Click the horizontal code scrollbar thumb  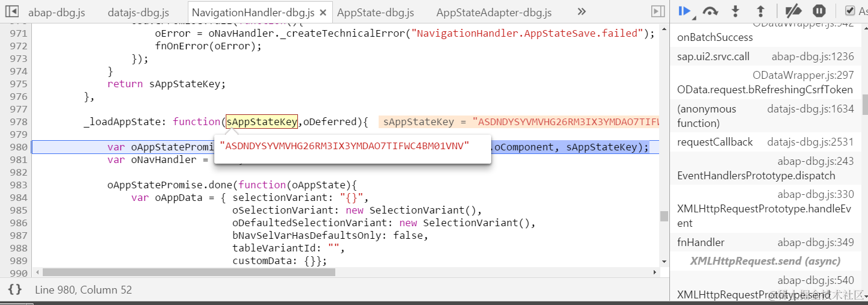(189, 273)
